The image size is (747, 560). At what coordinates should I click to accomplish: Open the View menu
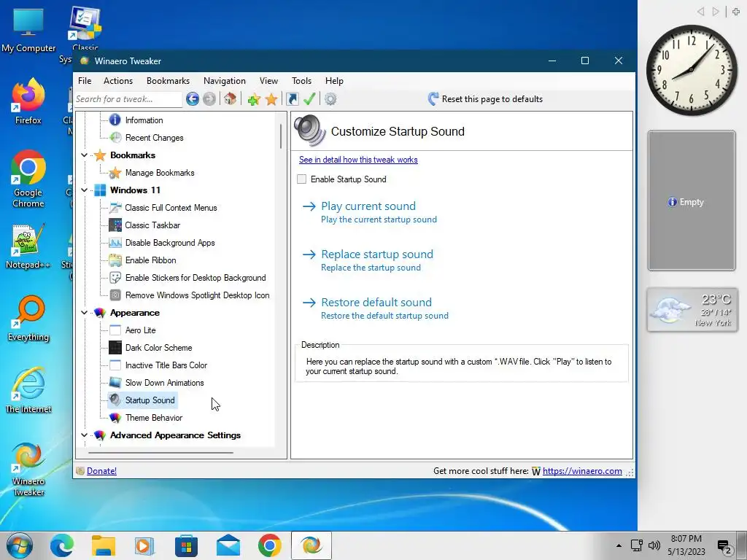coord(268,81)
